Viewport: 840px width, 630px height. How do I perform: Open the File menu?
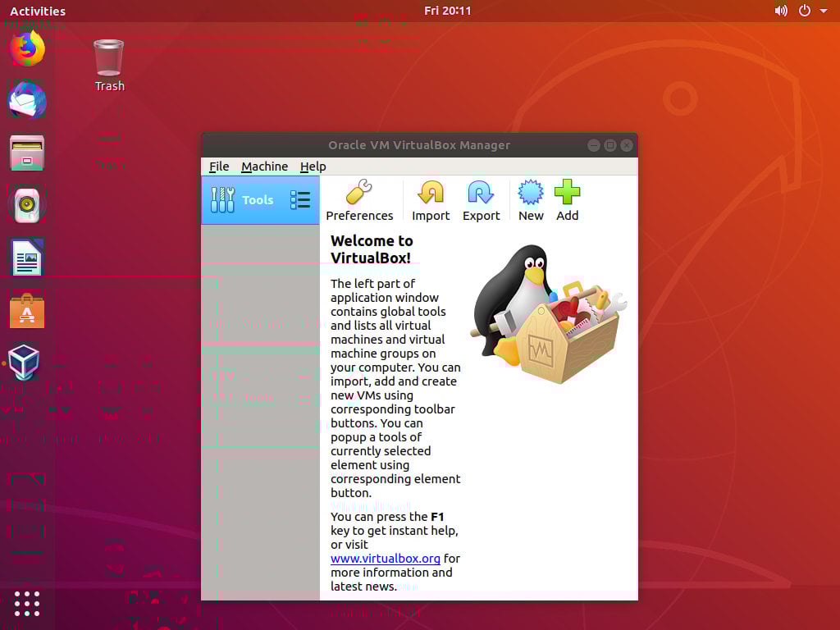(x=218, y=167)
